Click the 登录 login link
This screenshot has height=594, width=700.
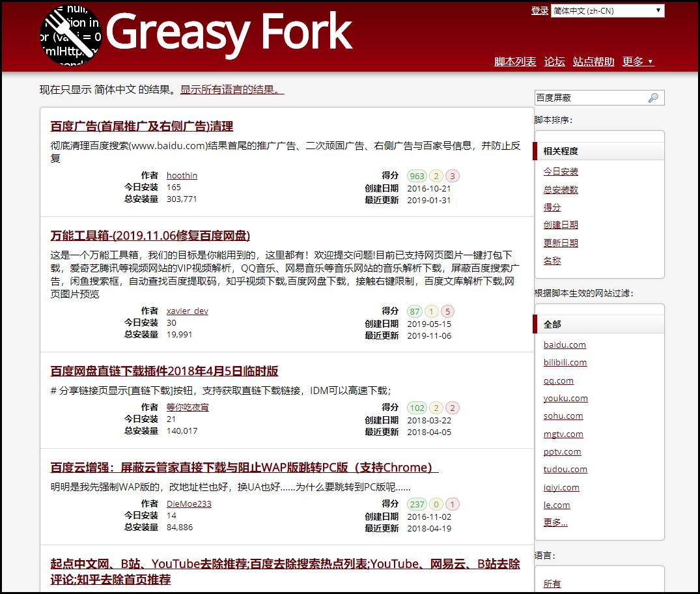pyautogui.click(x=539, y=10)
